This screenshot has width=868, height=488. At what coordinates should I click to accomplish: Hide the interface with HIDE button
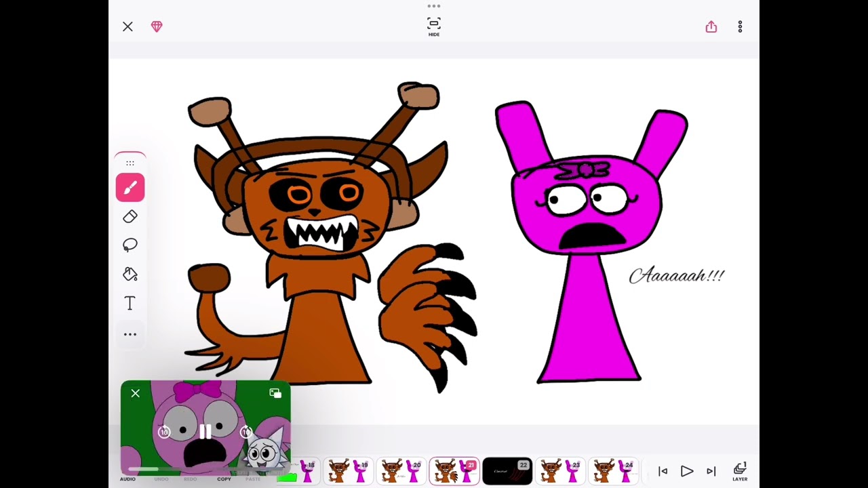click(x=434, y=27)
